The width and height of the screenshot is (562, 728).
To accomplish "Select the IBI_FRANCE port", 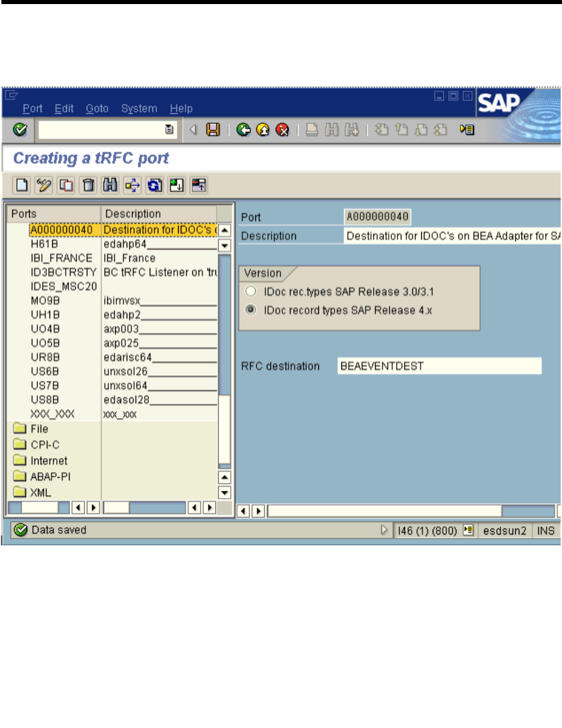I will tap(62, 258).
